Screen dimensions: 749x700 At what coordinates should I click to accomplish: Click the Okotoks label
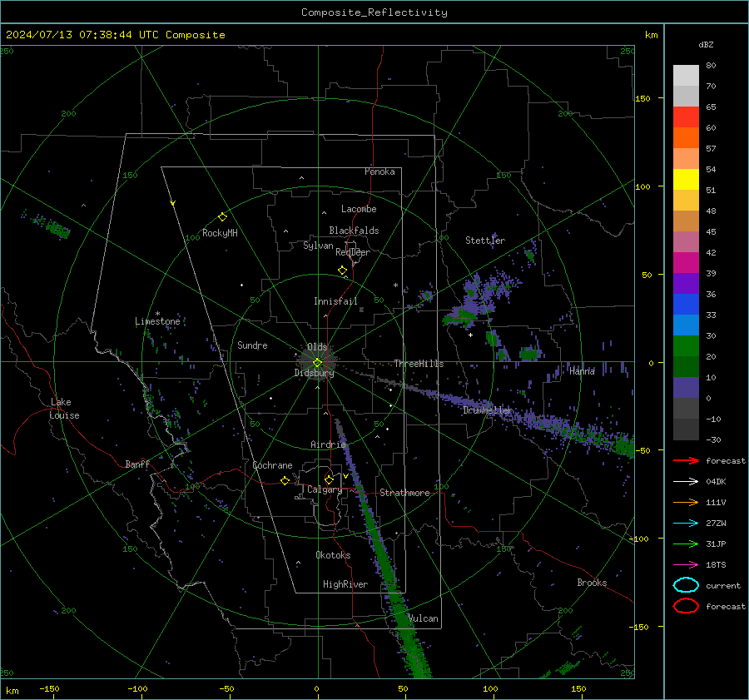pos(333,555)
